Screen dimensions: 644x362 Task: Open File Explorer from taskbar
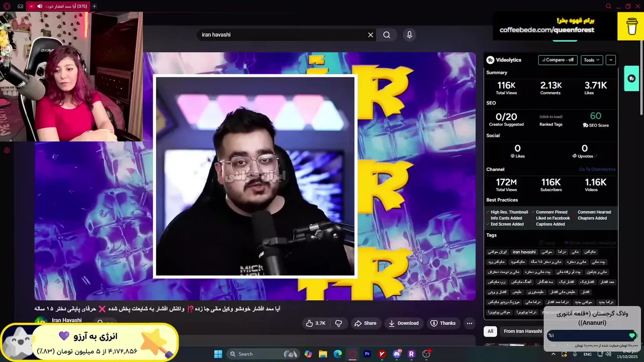[x=323, y=354]
